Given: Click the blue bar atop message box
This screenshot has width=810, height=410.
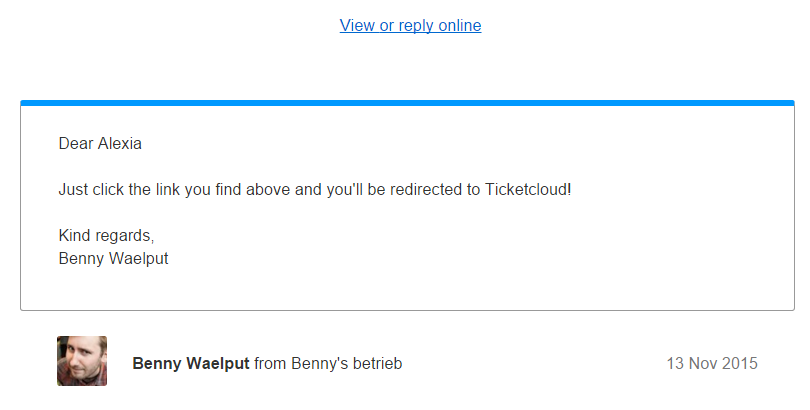Looking at the screenshot, I should (407, 103).
